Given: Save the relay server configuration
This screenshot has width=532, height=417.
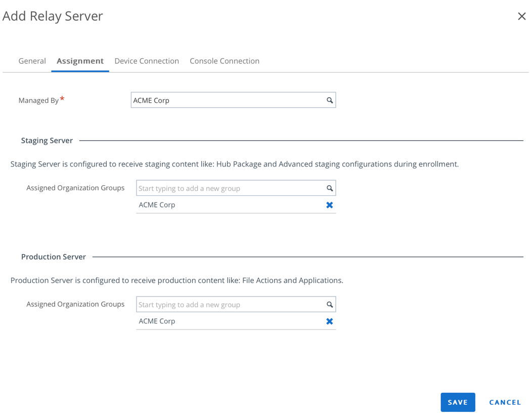Looking at the screenshot, I should tap(458, 402).
